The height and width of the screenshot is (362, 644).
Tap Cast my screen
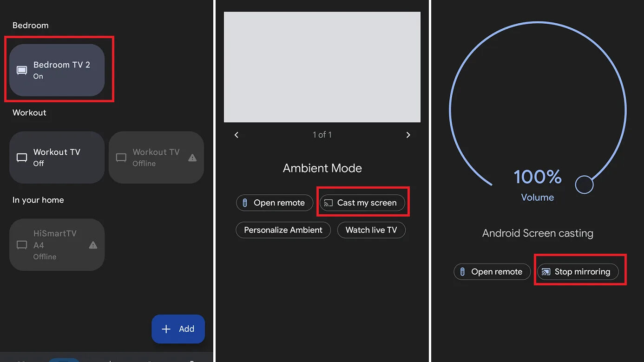pos(362,203)
